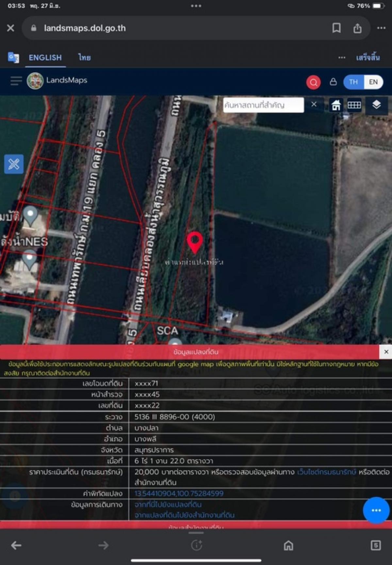Open the LandsMaps hamburger menu
Screen dimensions: 392x565
tap(16, 80)
